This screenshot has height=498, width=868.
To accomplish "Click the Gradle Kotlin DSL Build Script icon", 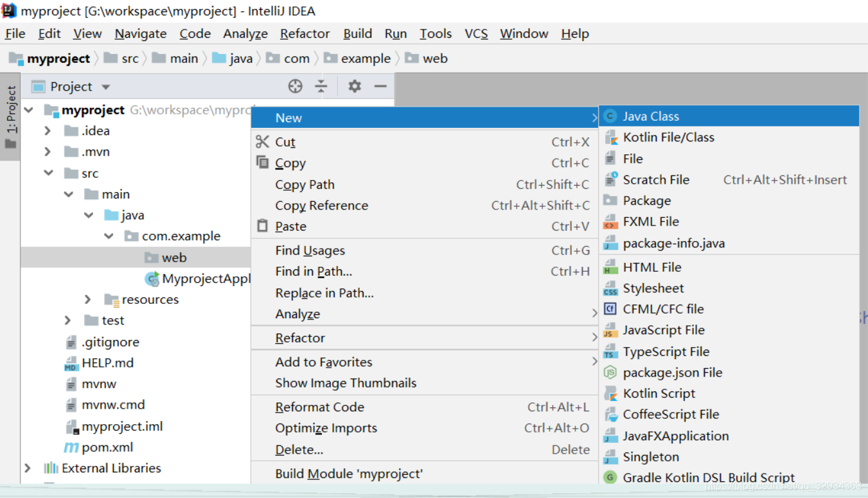I will point(610,477).
